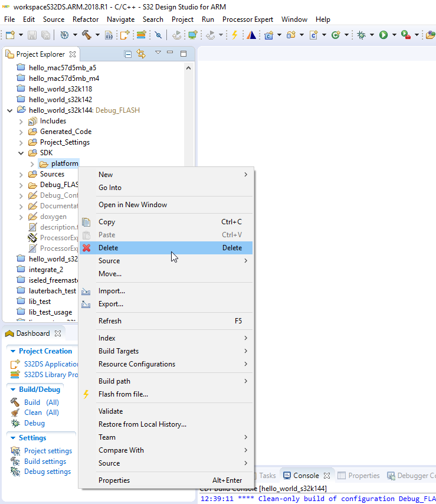The height and width of the screenshot is (504, 436).
Task: Close the Dashboard view tab
Action: click(58, 333)
